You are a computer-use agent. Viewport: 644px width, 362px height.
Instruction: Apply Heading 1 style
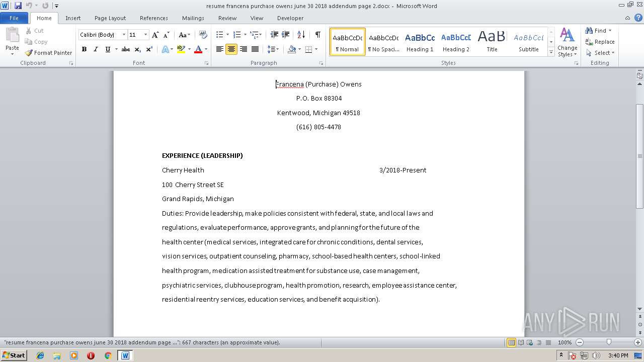coord(420,42)
